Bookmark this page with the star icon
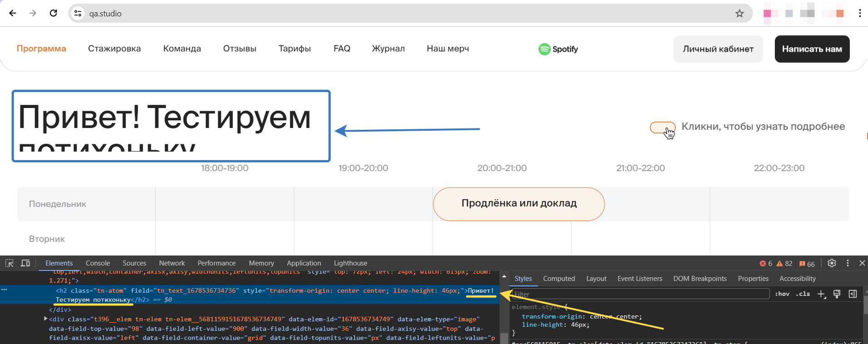The height and width of the screenshot is (344, 868). pos(740,14)
